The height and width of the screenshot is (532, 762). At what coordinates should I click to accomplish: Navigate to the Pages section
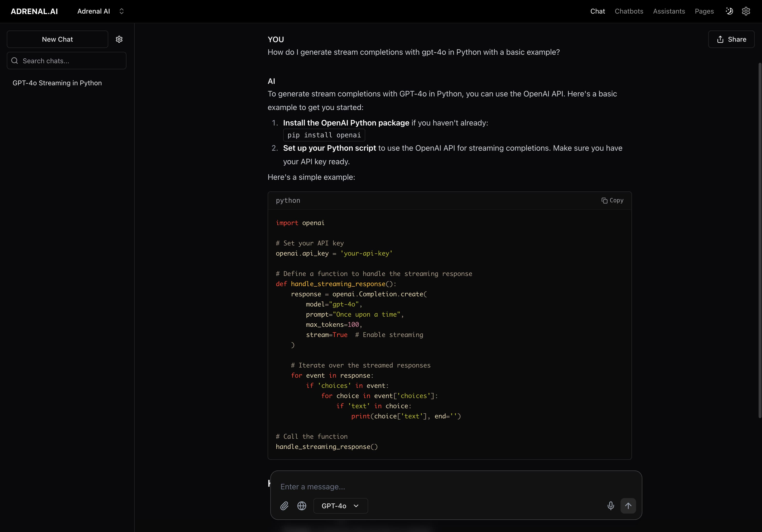[x=704, y=11]
